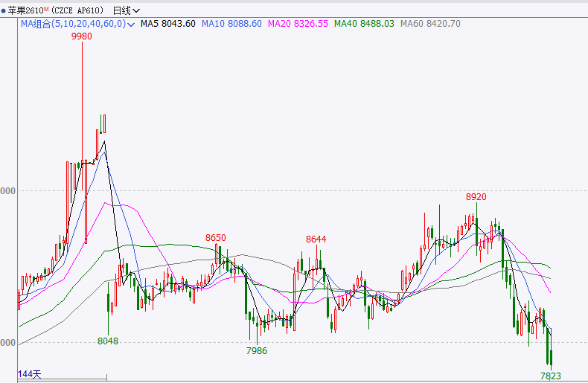Click the 9980 high price marker
This screenshot has width=588, height=383.
point(82,36)
